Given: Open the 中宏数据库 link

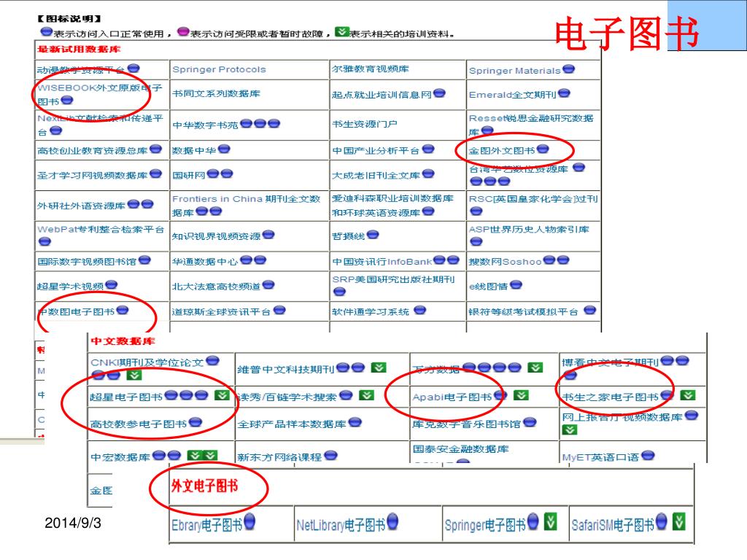Looking at the screenshot, I should click(120, 457).
